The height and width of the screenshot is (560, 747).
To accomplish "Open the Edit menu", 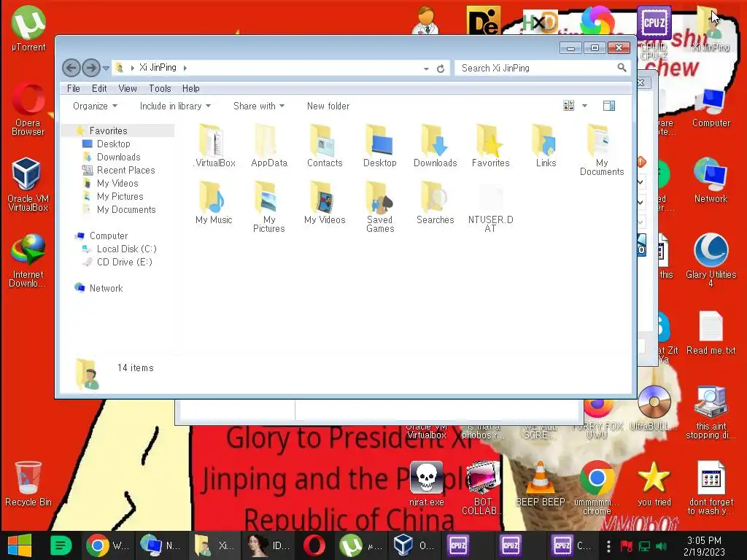I will pyautogui.click(x=99, y=88).
